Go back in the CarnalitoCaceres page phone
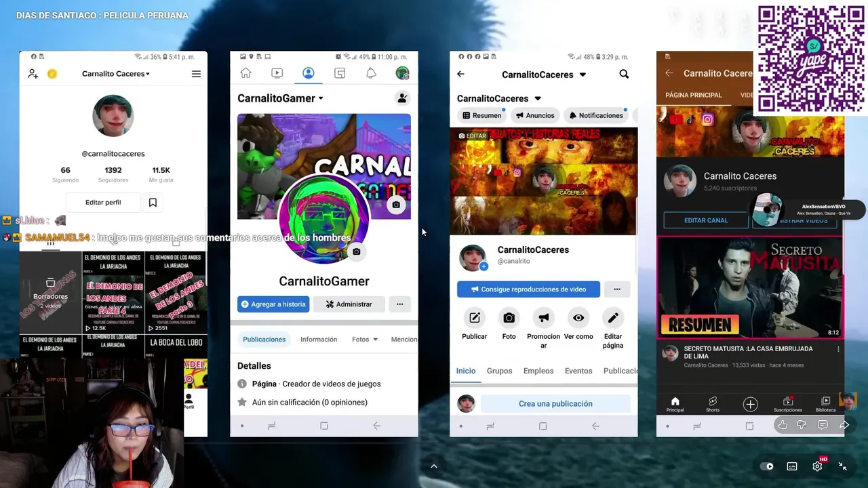Viewport: 868px width, 488px height. tap(460, 74)
